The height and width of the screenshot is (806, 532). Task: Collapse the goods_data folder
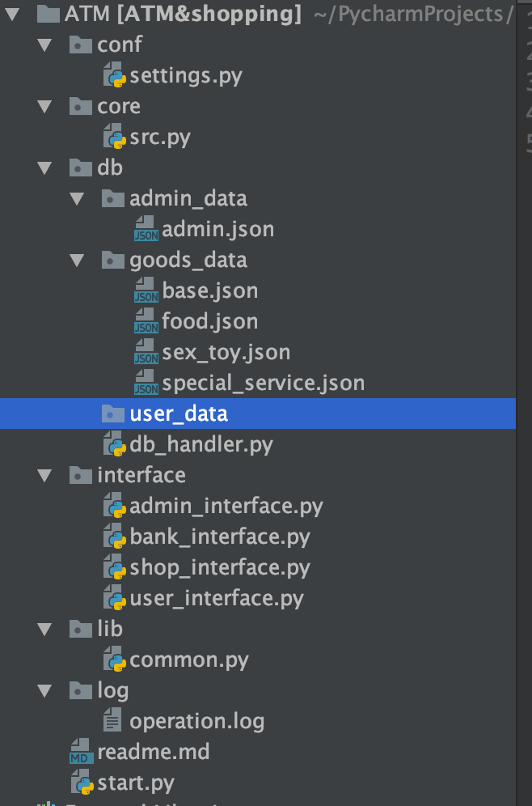(x=78, y=260)
